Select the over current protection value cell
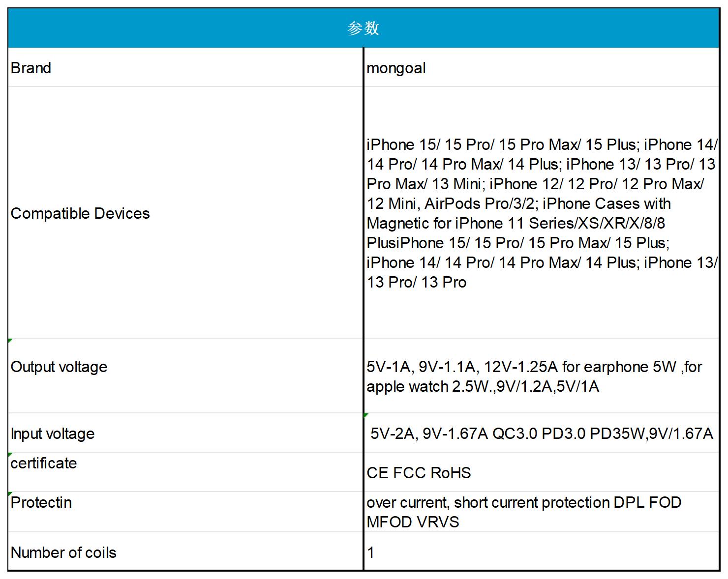 click(x=542, y=512)
